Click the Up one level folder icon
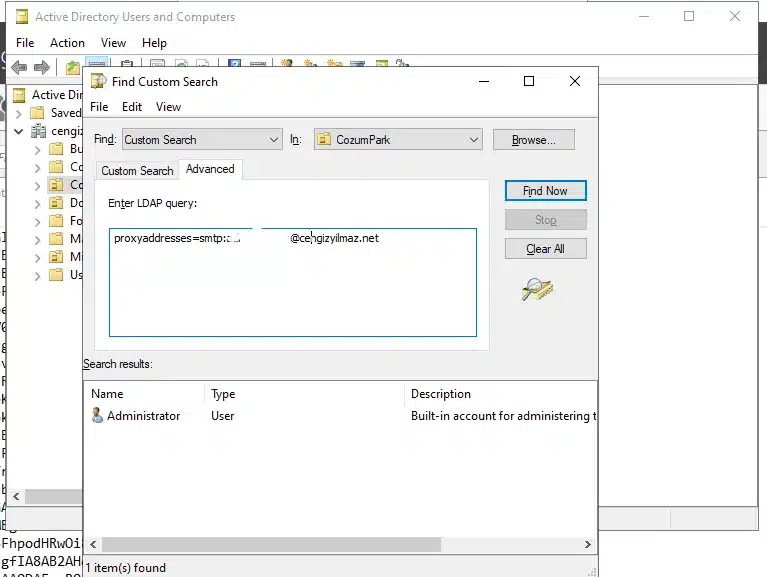 (x=72, y=68)
